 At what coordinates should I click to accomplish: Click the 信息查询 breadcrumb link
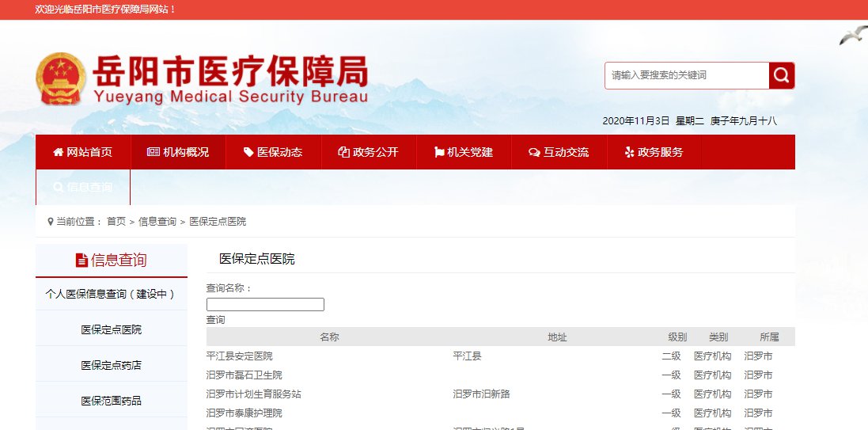click(157, 222)
